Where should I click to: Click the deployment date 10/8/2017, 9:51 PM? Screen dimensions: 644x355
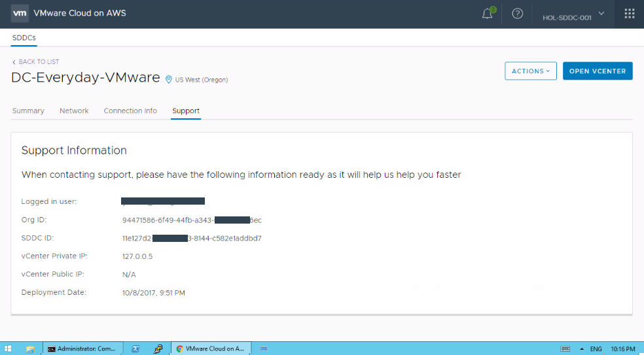tap(154, 293)
